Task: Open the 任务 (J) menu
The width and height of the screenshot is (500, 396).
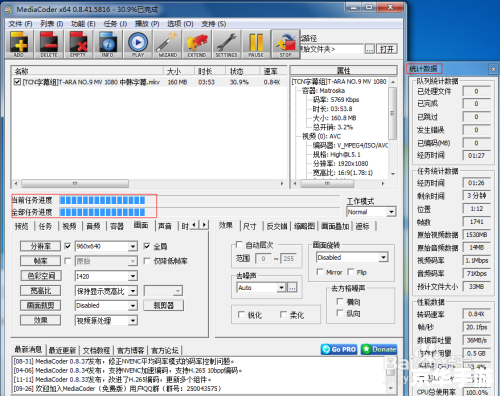Action: [x=115, y=24]
